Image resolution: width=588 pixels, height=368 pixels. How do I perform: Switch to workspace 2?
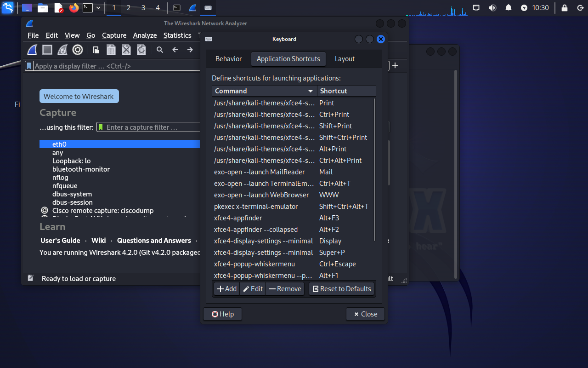tap(128, 8)
